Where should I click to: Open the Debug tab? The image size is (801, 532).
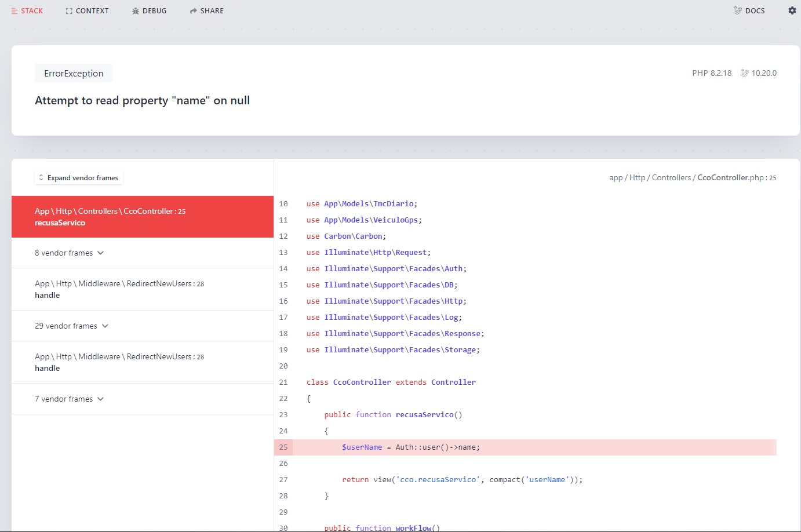[x=154, y=11]
